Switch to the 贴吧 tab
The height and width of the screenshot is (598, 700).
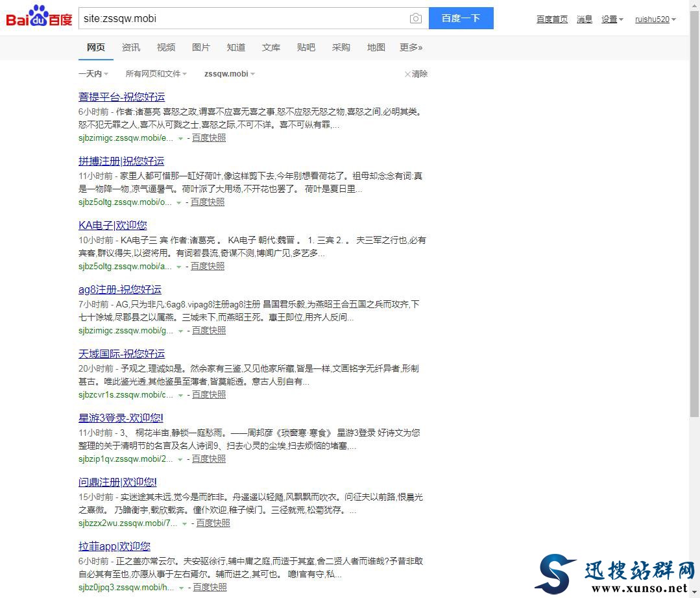306,47
